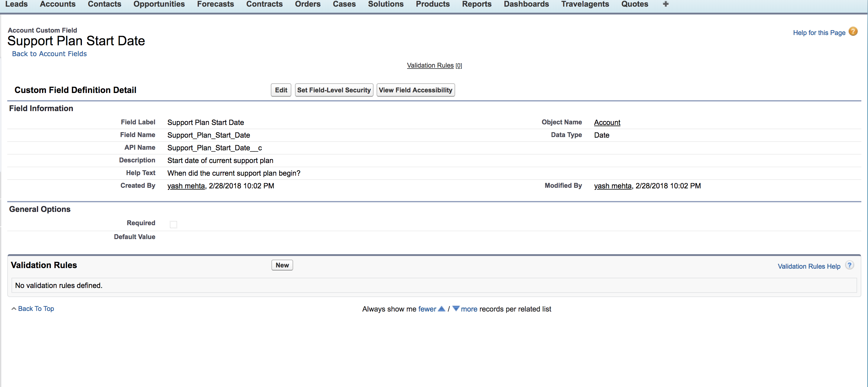868x387 pixels.
Task: Open the Accounts tab
Action: [x=58, y=4]
